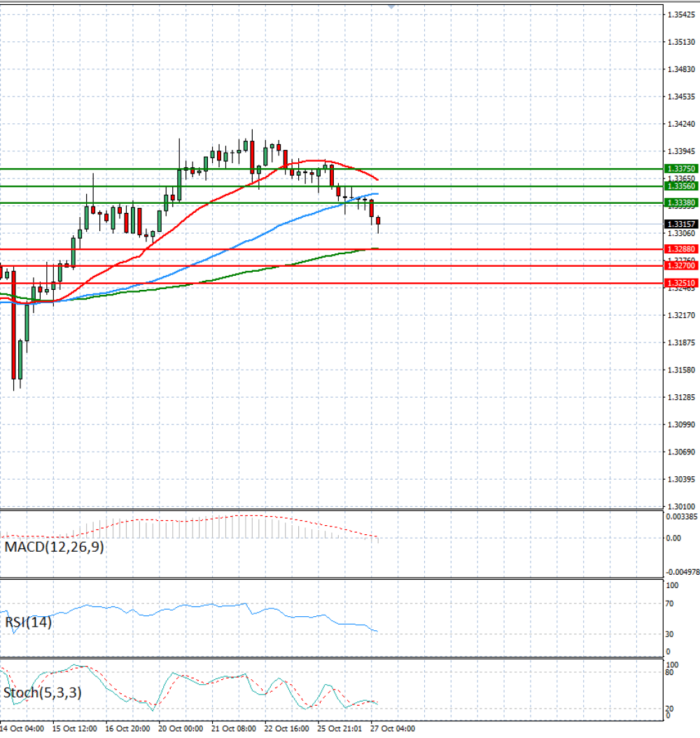Click the red 1.32700 support price label
The image size is (700, 738).
pyautogui.click(x=681, y=265)
